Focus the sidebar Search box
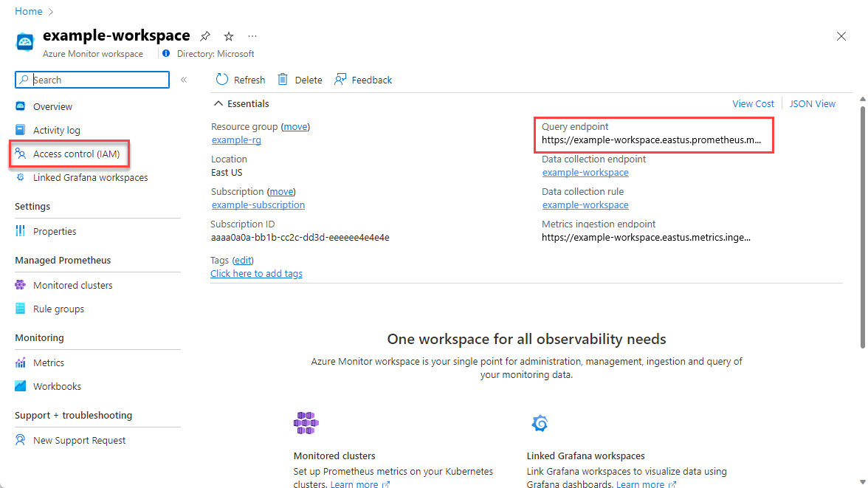The height and width of the screenshot is (488, 868). click(x=92, y=80)
